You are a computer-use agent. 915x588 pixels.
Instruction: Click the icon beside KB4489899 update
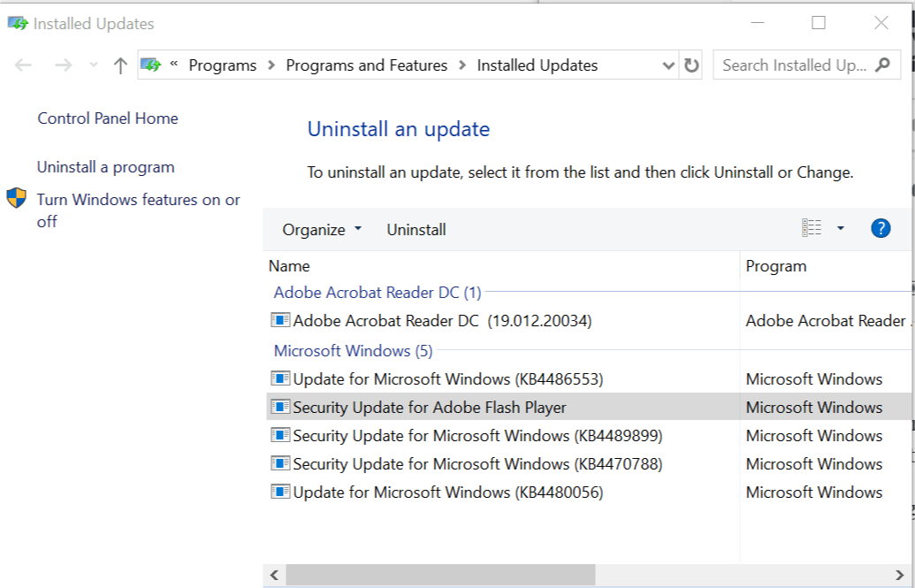click(x=280, y=435)
